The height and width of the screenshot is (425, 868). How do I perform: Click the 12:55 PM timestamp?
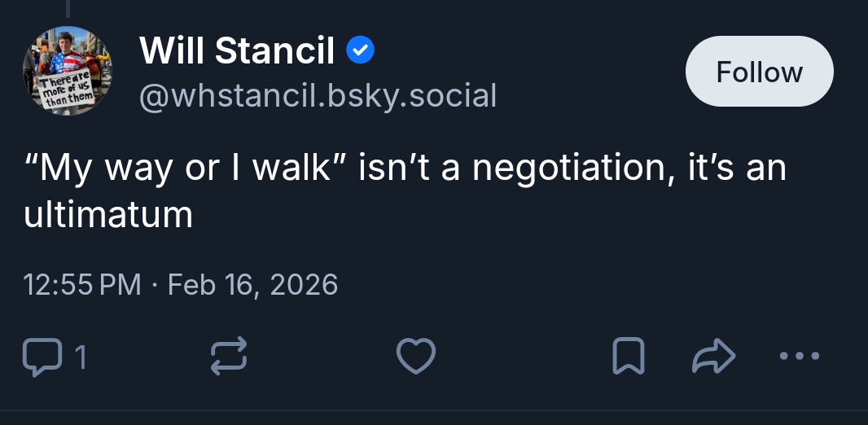[82, 284]
